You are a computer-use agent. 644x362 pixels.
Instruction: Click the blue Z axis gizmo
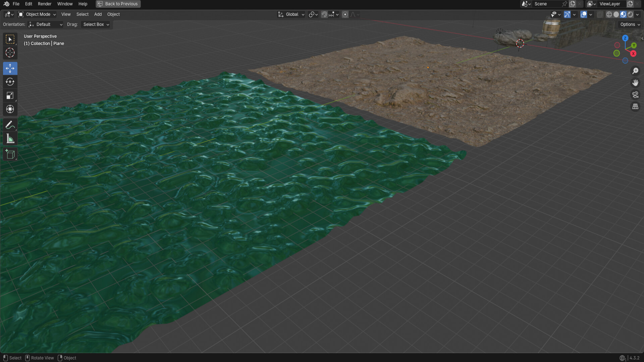click(x=625, y=38)
